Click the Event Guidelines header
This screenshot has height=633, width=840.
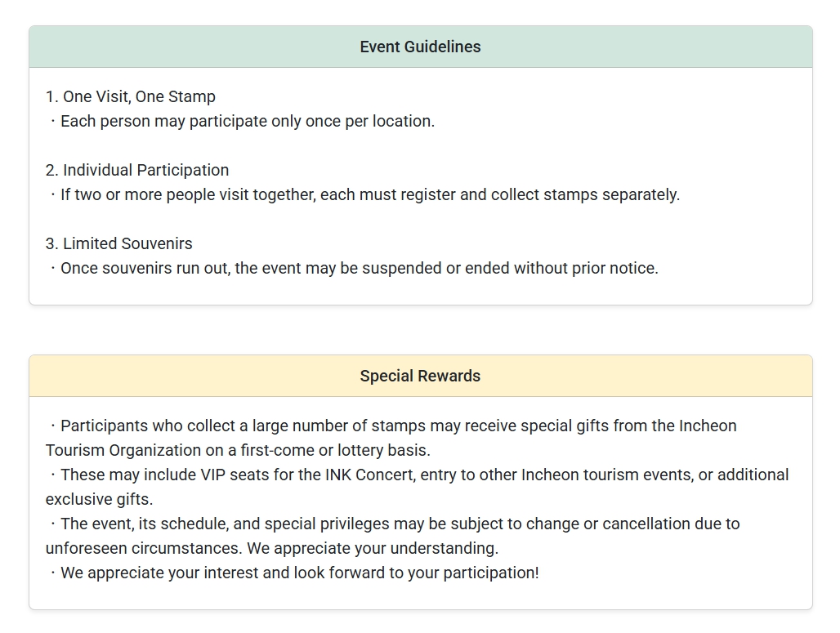420,47
